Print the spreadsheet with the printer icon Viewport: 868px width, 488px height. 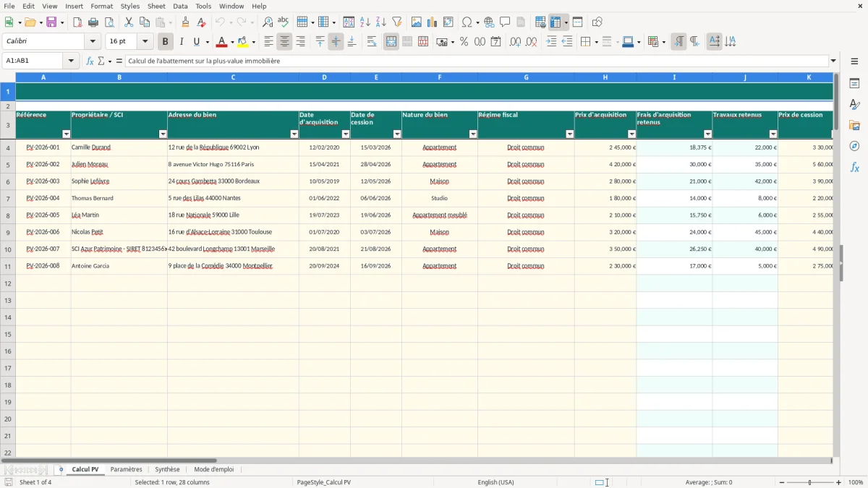pos(93,22)
